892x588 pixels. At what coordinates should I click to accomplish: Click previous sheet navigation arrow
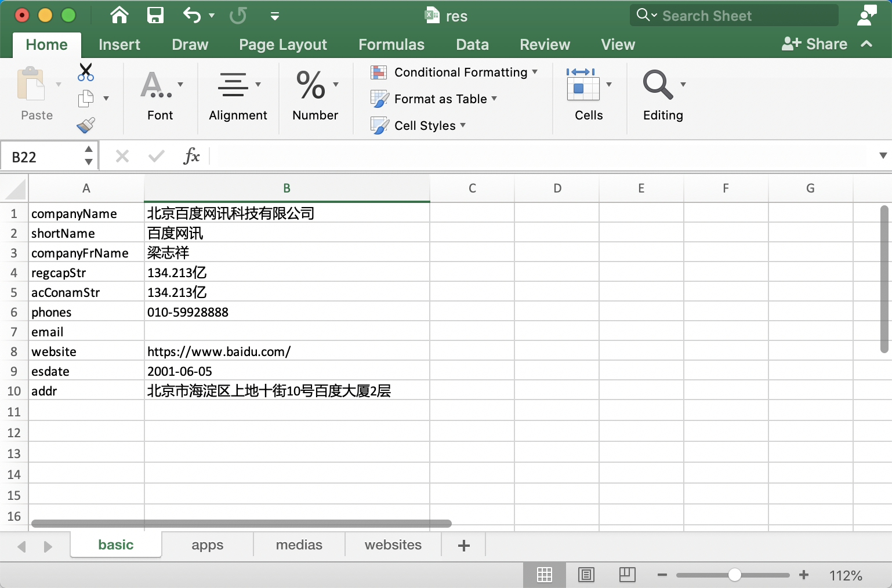(x=22, y=546)
